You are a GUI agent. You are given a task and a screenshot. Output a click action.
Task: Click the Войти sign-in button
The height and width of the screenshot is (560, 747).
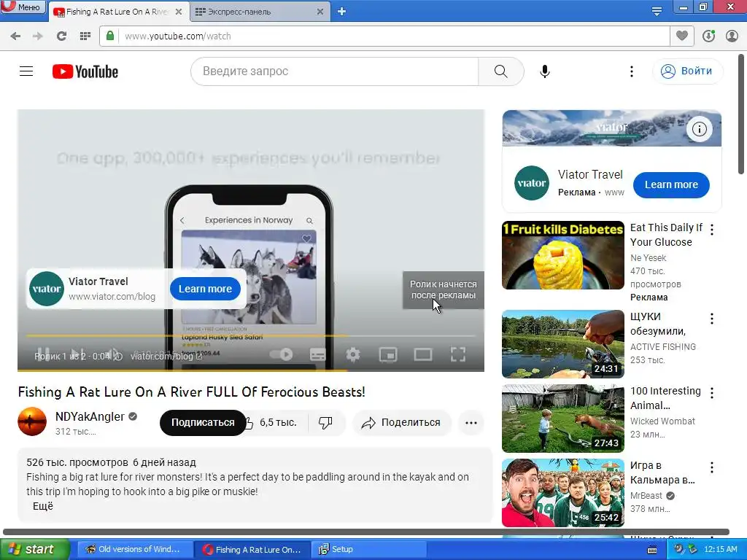687,71
